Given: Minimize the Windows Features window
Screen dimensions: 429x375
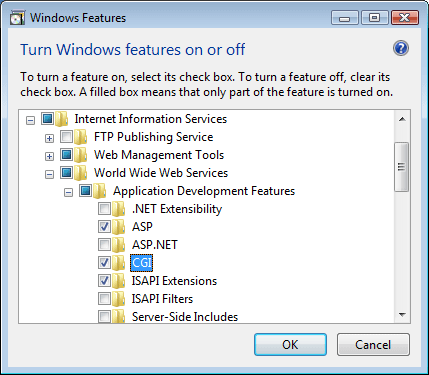Looking at the screenshot, I should coord(345,18).
